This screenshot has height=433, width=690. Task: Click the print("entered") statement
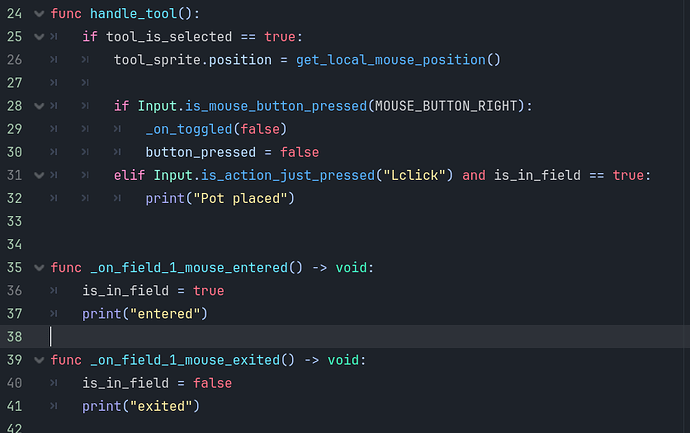(x=145, y=314)
